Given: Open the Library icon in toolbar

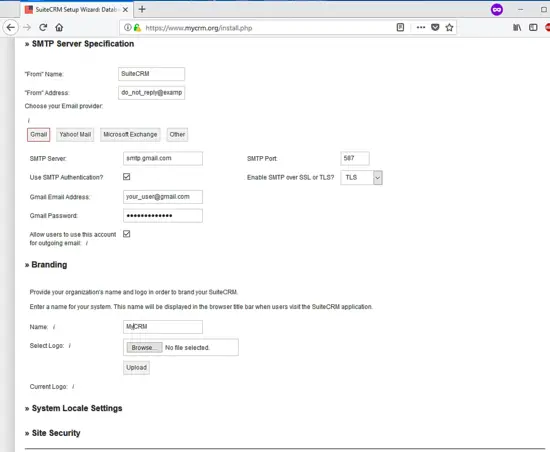Looking at the screenshot, I should [517, 27].
